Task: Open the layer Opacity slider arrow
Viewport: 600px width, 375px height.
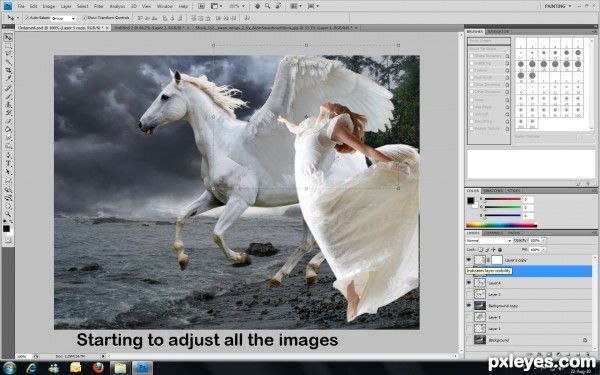Action: 544,240
